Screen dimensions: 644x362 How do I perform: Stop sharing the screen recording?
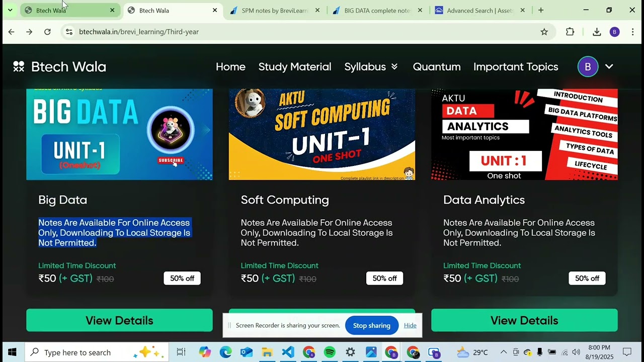(372, 325)
